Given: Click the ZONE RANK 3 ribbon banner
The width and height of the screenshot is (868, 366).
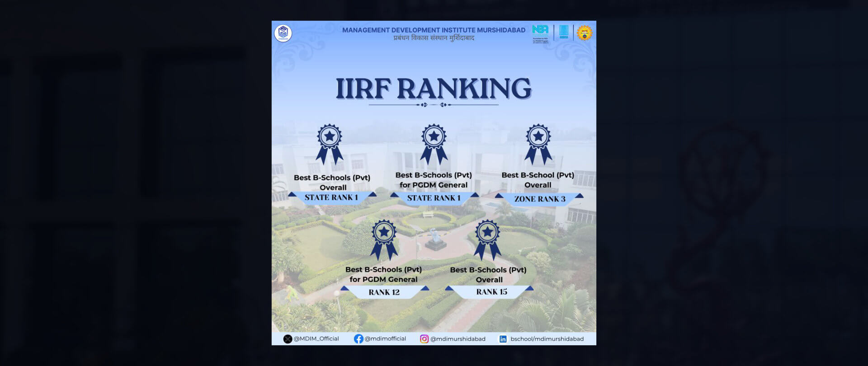Looking at the screenshot, I should coord(539,199).
